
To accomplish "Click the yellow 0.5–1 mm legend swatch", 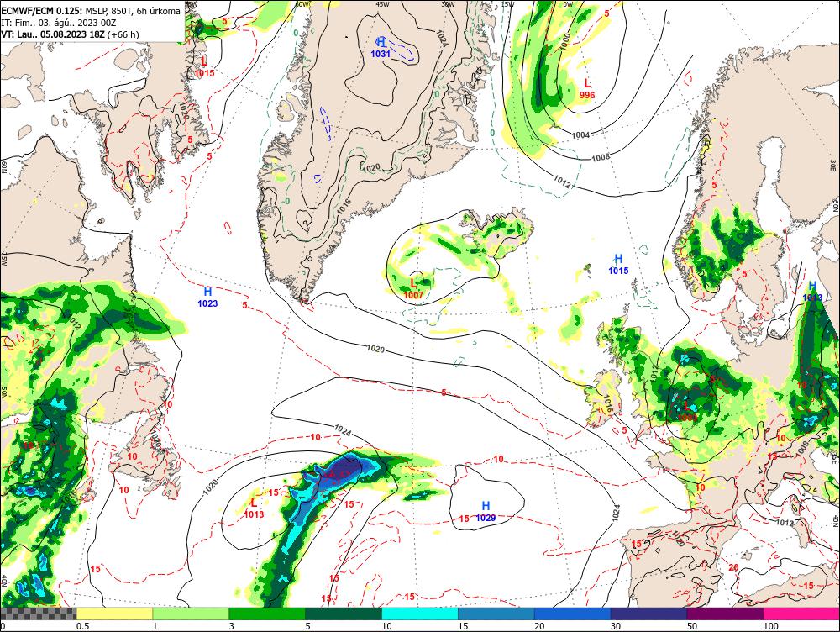I will tap(114, 614).
